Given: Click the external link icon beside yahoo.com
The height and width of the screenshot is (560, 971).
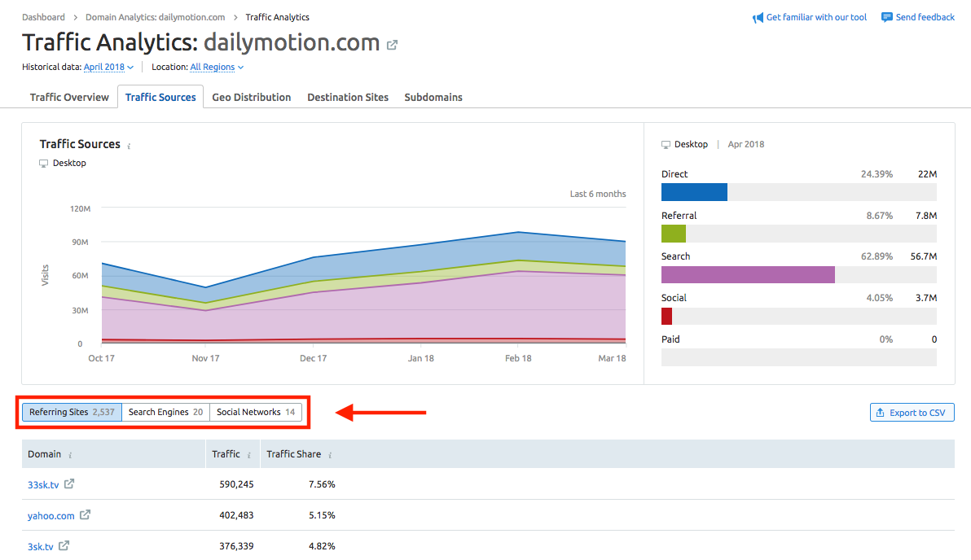Looking at the screenshot, I should point(86,514).
